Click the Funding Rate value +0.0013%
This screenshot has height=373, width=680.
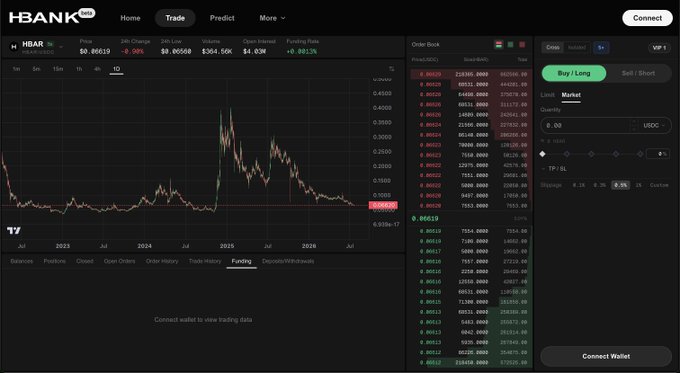[x=301, y=51]
